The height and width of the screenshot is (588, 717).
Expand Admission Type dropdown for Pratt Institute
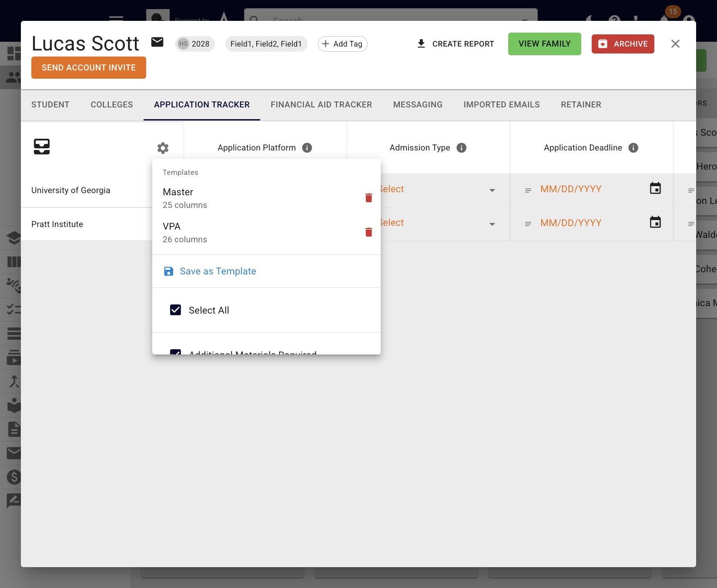492,224
